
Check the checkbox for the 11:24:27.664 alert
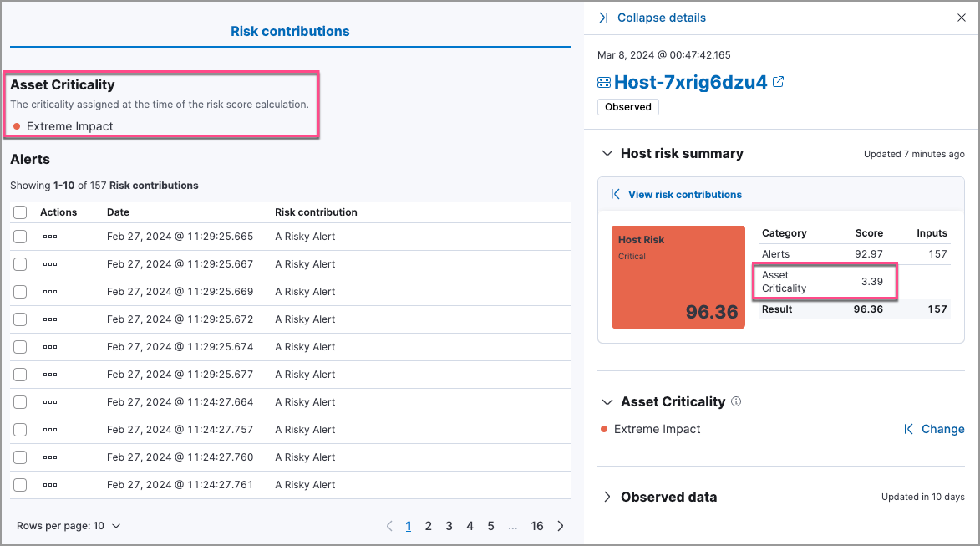click(20, 402)
